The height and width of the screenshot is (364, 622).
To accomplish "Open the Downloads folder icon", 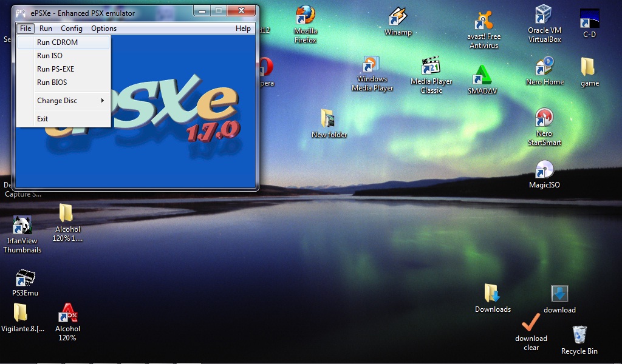I will coord(493,298).
